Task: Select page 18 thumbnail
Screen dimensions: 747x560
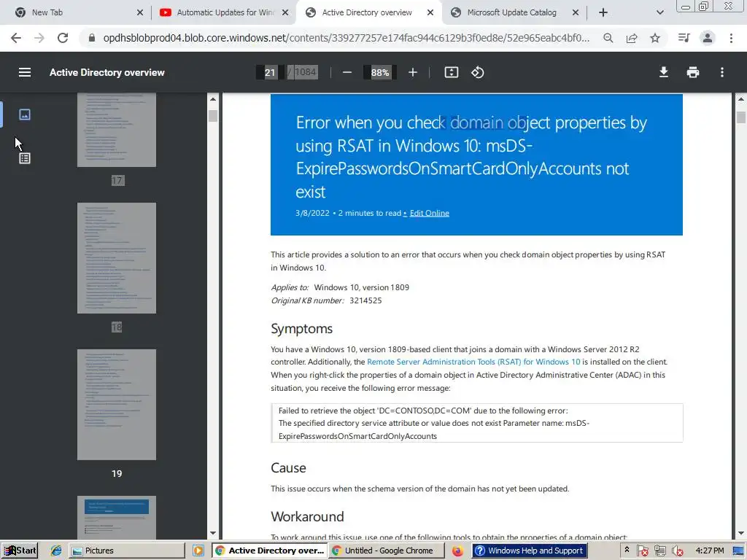Action: click(117, 258)
